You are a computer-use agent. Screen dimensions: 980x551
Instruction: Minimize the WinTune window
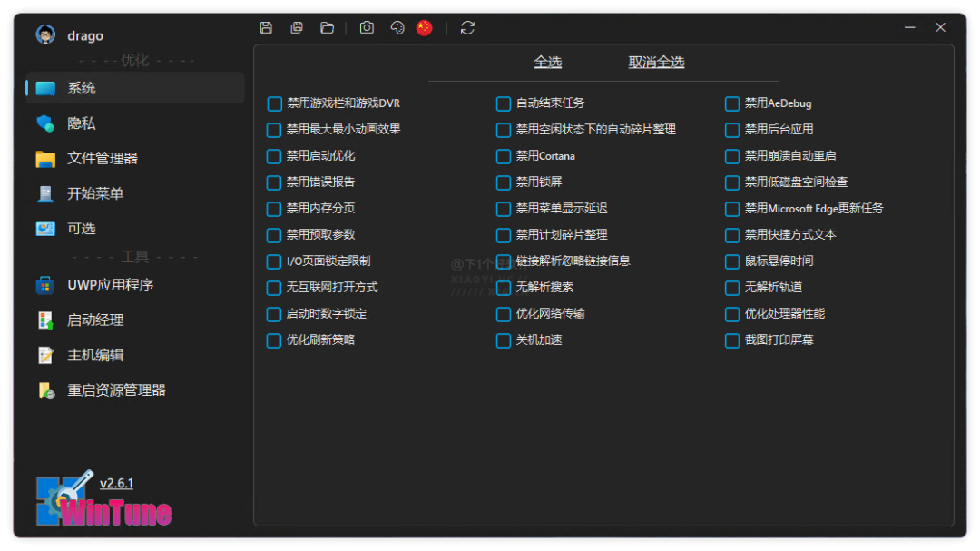[x=910, y=27]
